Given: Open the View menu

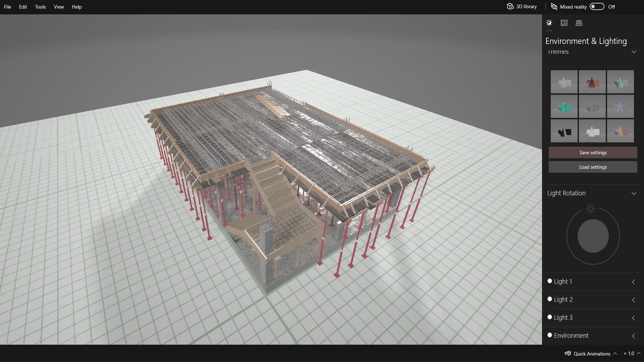Looking at the screenshot, I should point(59,7).
